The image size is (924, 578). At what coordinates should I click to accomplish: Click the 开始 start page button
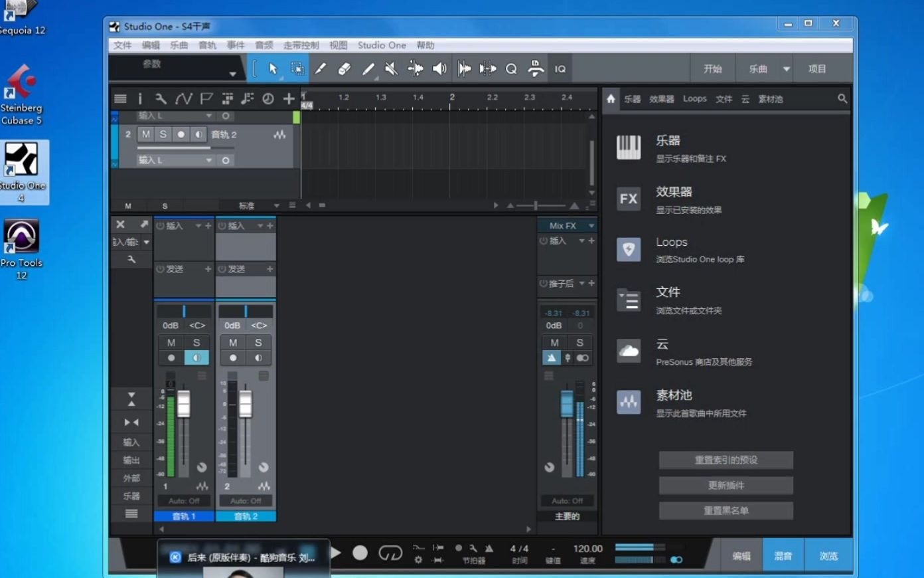[713, 69]
